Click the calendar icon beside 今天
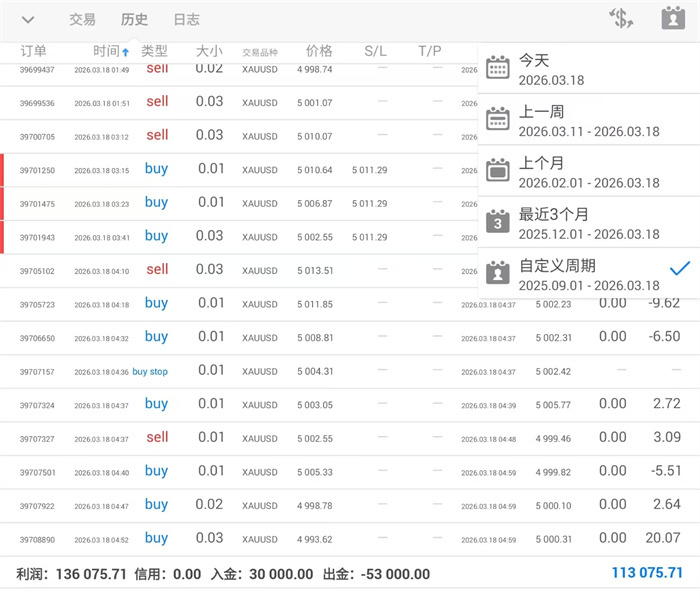 pyautogui.click(x=497, y=68)
